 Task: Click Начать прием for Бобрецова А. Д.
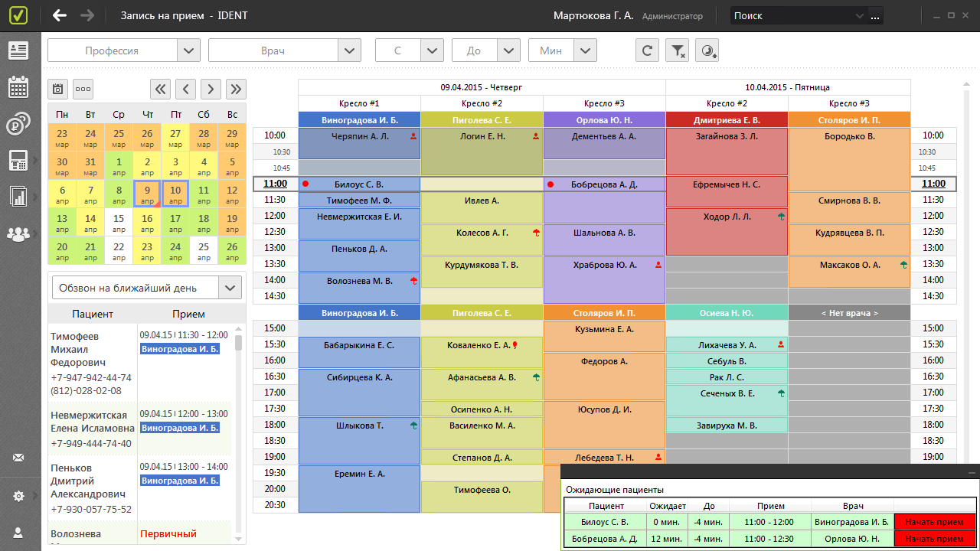934,539
